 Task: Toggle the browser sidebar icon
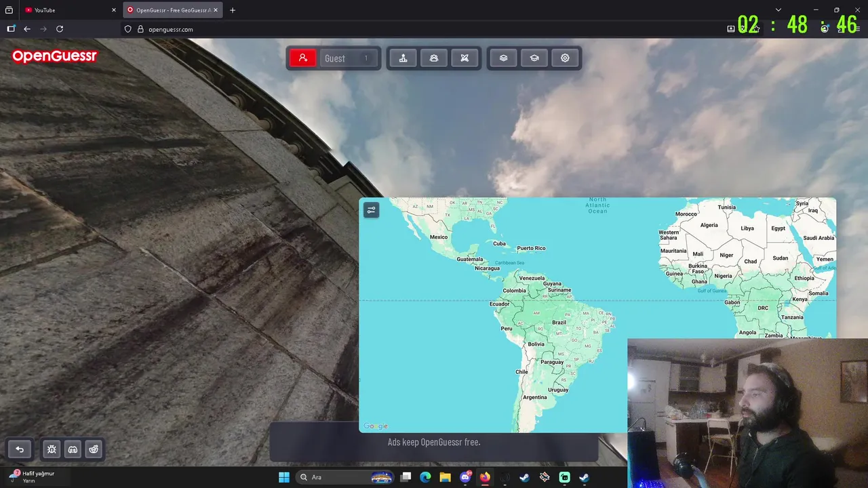coord(11,29)
